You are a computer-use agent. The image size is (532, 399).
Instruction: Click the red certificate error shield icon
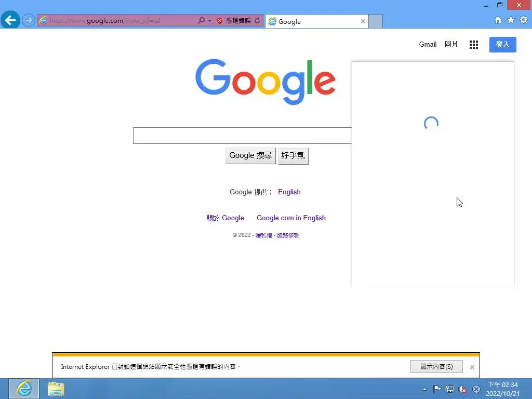[220, 21]
